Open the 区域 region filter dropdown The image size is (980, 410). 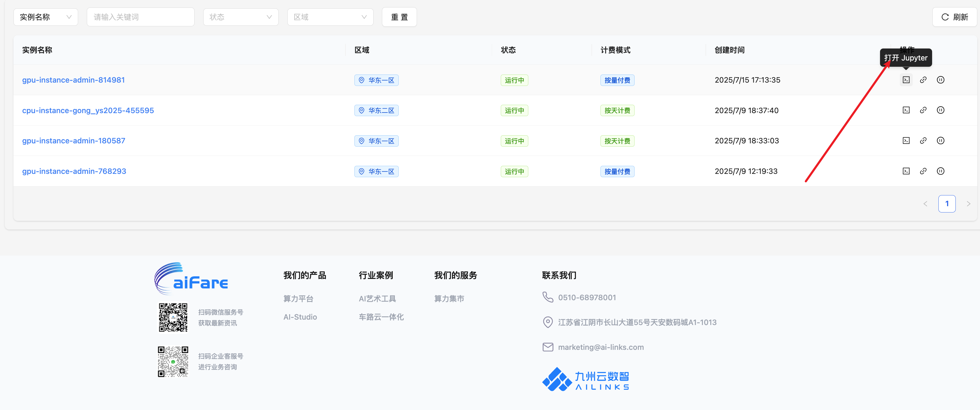[x=330, y=17]
